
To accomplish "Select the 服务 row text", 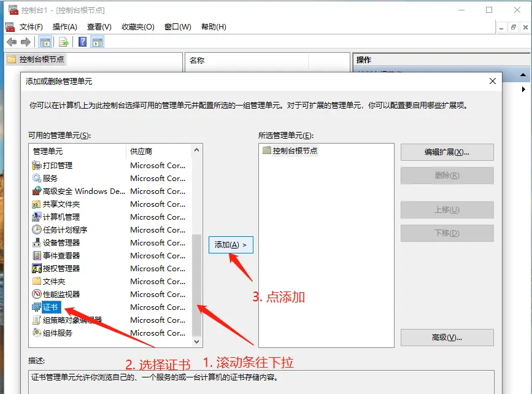I will [x=50, y=178].
